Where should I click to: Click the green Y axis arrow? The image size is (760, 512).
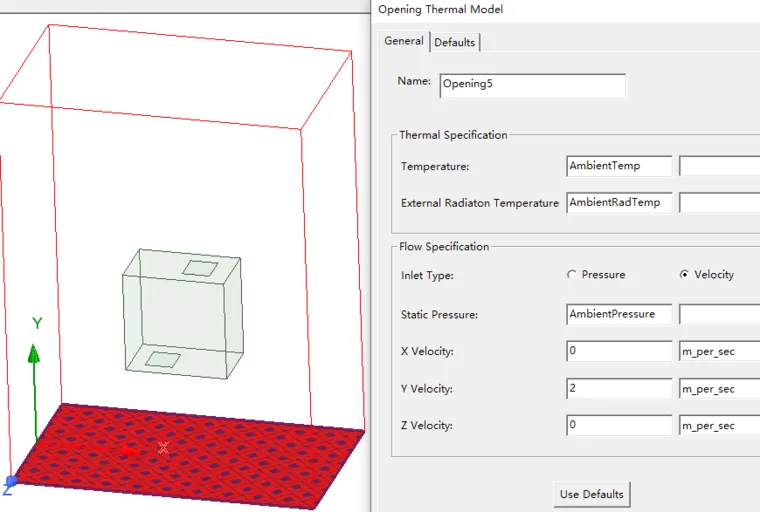(x=34, y=357)
